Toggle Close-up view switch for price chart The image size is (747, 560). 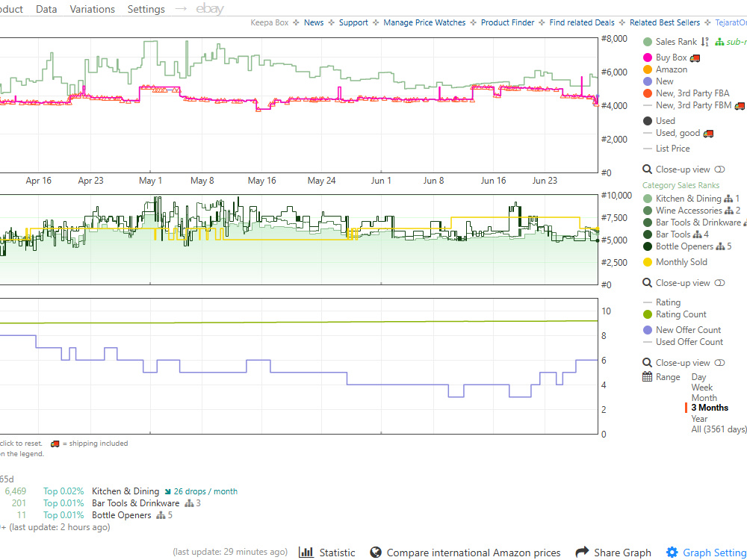[720, 169]
